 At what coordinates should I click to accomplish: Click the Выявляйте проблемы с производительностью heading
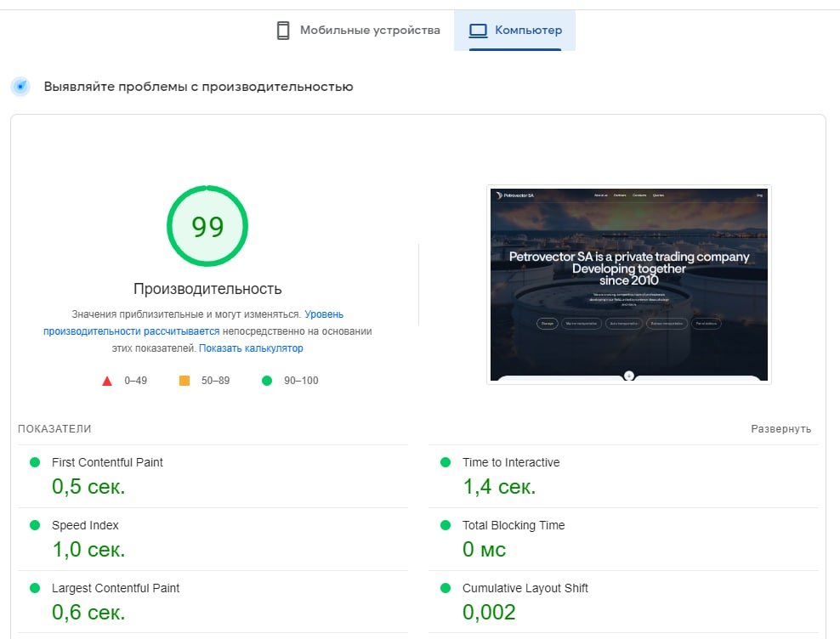click(198, 87)
